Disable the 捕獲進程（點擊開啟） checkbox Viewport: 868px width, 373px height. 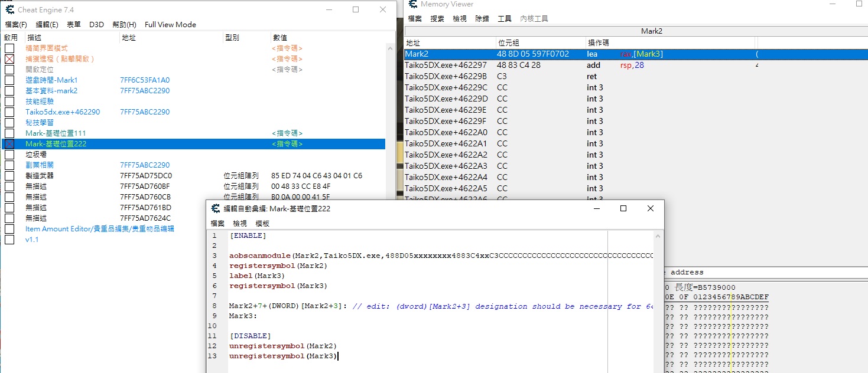(x=9, y=59)
